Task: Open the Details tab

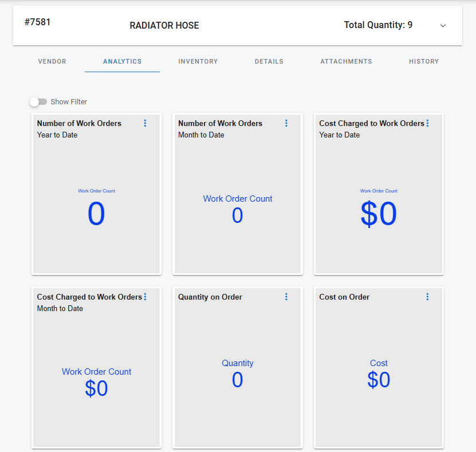Action: click(x=269, y=61)
